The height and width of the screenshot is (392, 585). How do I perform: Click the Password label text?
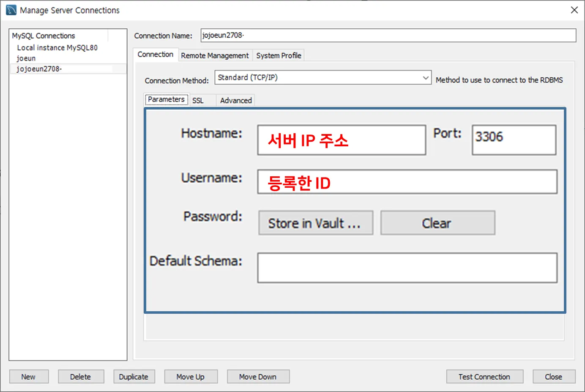213,217
